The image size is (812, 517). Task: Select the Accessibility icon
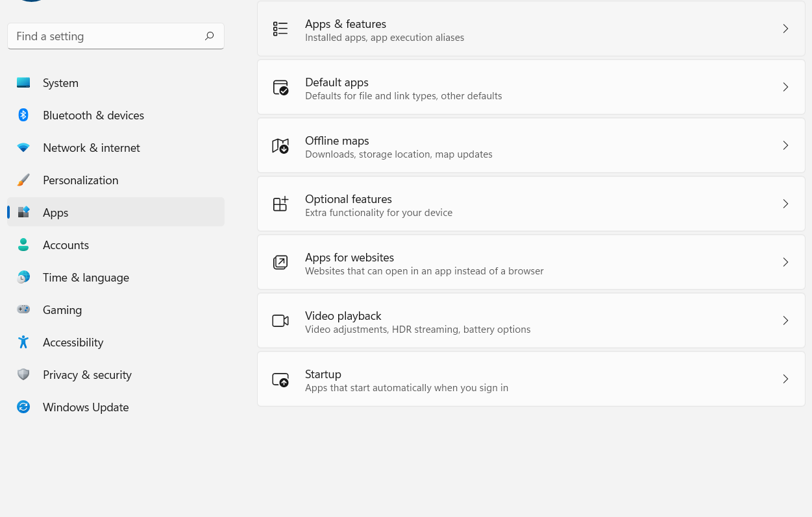point(23,342)
